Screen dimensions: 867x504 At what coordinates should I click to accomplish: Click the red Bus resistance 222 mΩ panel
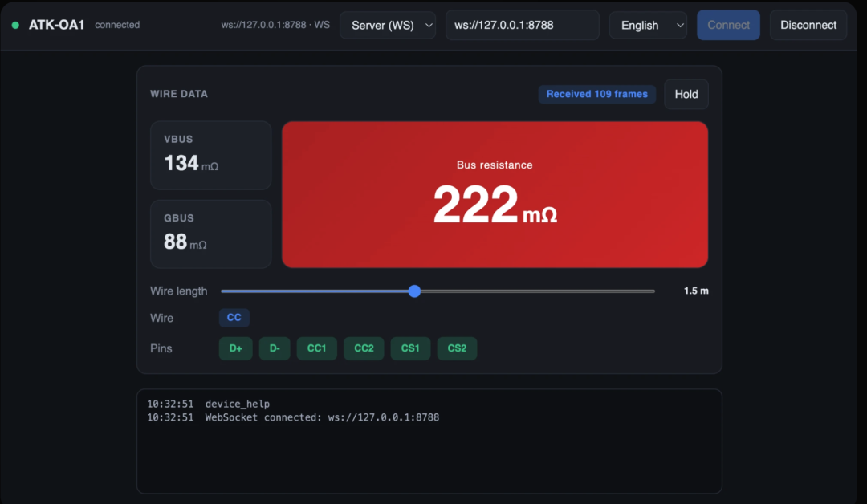(x=495, y=195)
